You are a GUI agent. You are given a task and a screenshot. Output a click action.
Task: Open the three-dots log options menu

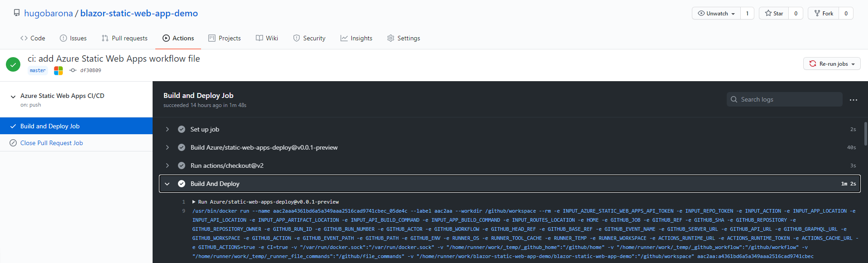tap(854, 100)
